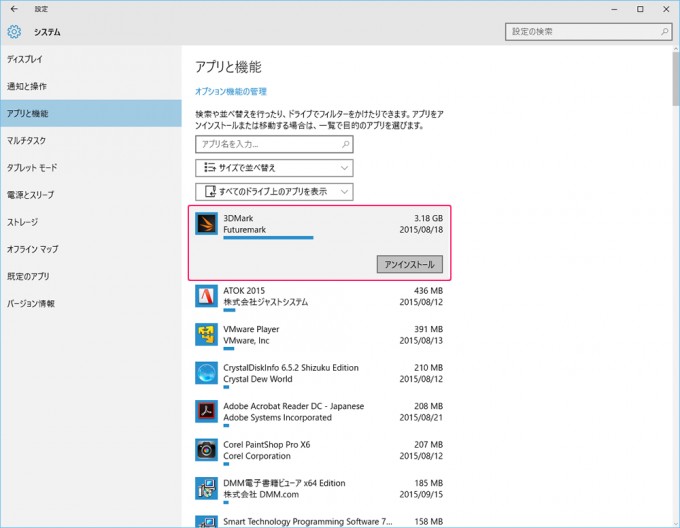
Task: Select CrystalDiskInfo 6.5.2 Shizuku Edition name
Action: (x=291, y=368)
